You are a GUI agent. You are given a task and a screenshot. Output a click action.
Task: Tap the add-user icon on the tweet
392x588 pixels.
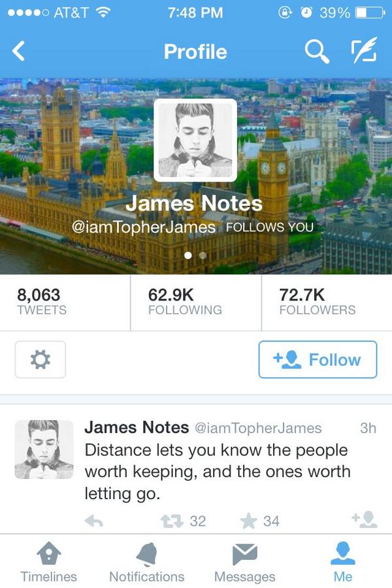pyautogui.click(x=365, y=520)
